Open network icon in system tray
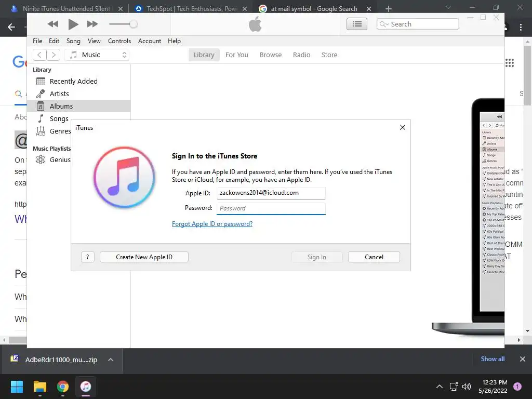Screen dimensions: 532x399 click(454, 387)
